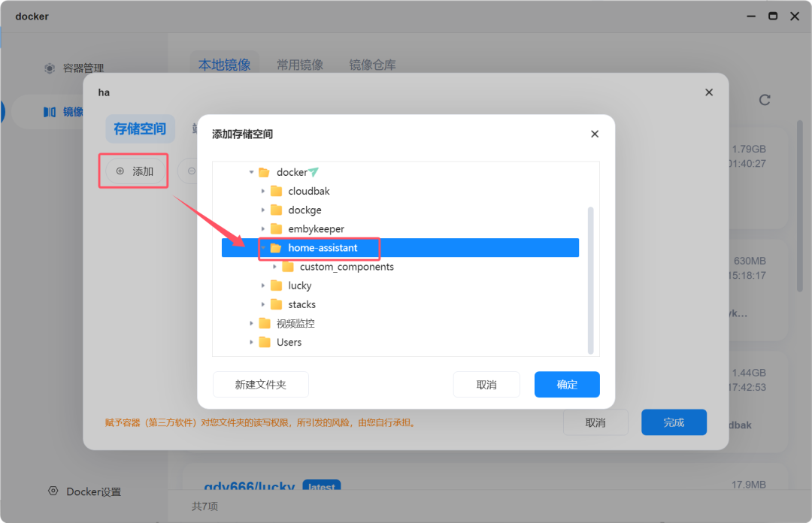Minimize the docker window
Image resolution: width=812 pixels, height=523 pixels.
(x=751, y=16)
